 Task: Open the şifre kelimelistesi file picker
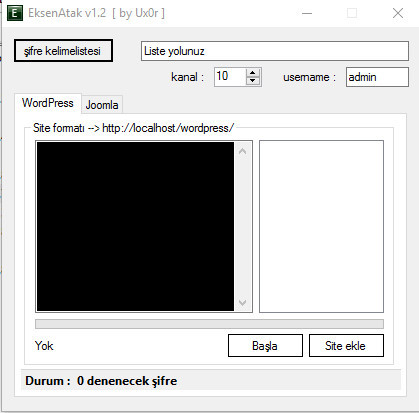[x=63, y=51]
